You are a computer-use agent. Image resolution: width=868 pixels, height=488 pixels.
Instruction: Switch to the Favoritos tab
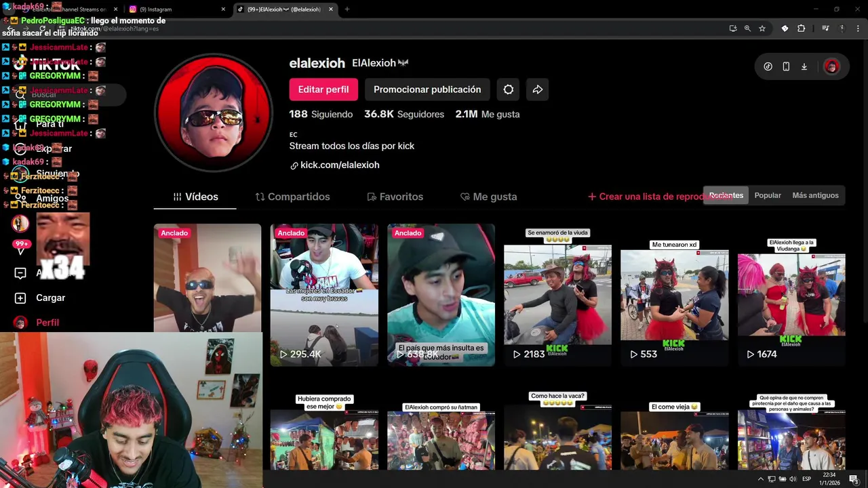(395, 197)
